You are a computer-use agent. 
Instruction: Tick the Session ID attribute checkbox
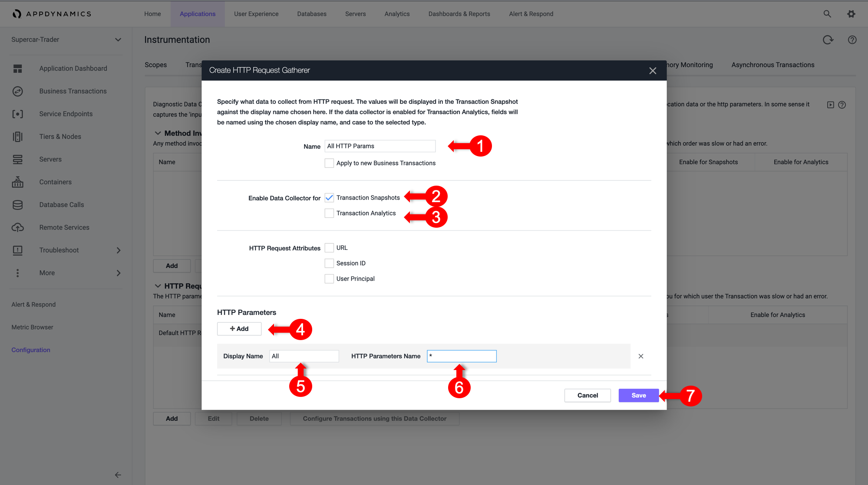click(x=329, y=263)
